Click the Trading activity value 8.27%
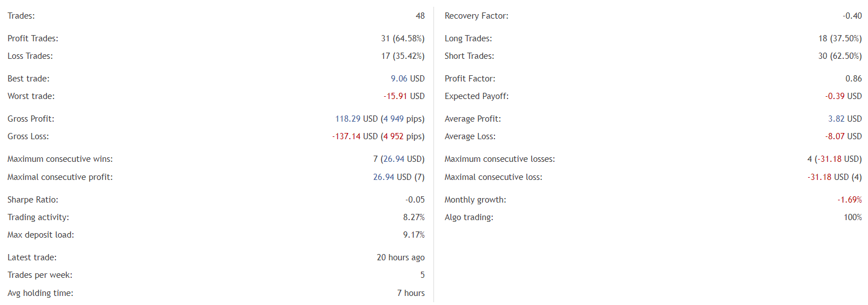Screen dimensions: 868x305 414,217
